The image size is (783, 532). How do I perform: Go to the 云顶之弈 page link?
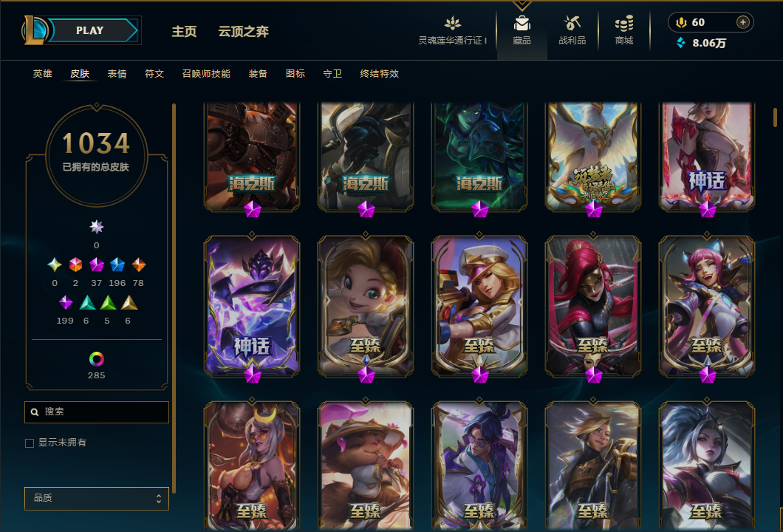pos(243,32)
